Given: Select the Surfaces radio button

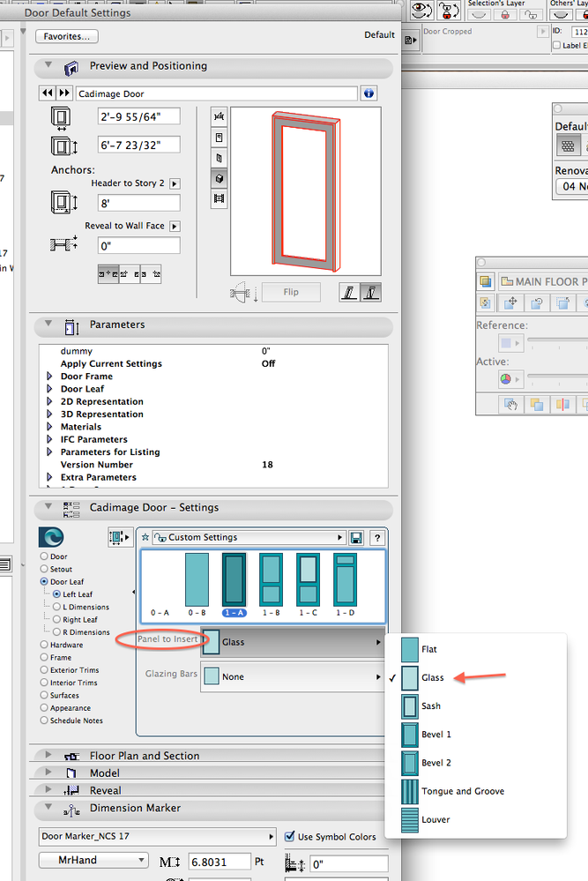Looking at the screenshot, I should coord(44,695).
